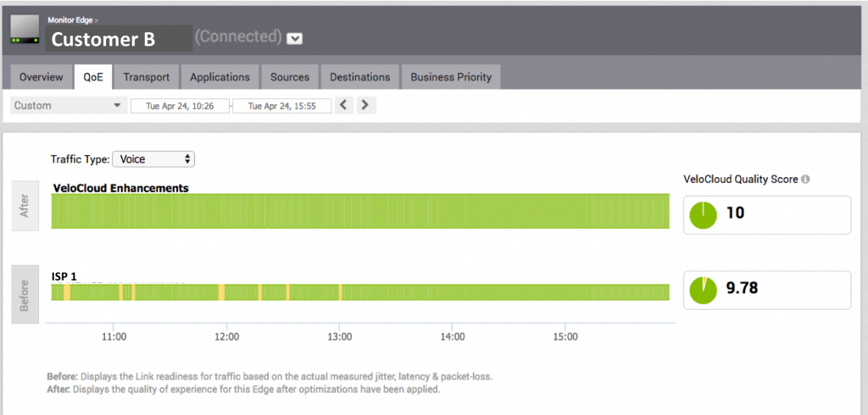Click the 11:00 time axis label

[x=113, y=336]
